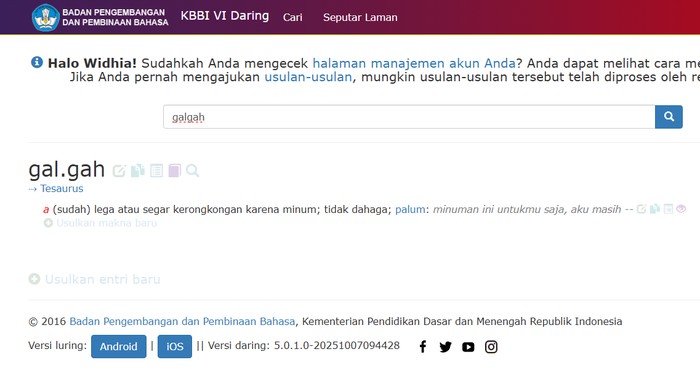Click the Halo Widhia! greeting text
This screenshot has width=700, height=381.
click(x=92, y=63)
